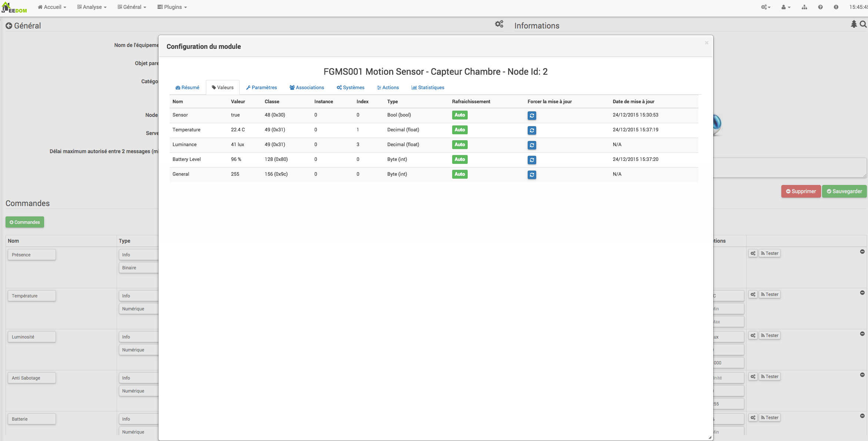Open the Statistiques tab
The image size is (868, 441).
point(428,88)
